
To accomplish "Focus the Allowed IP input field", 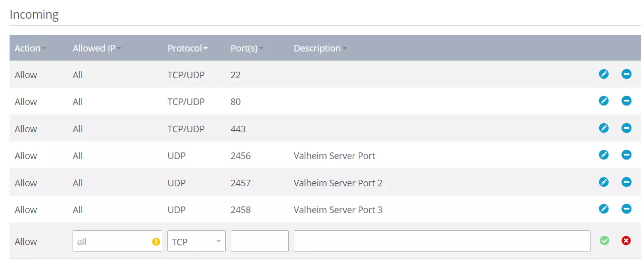I will (117, 241).
